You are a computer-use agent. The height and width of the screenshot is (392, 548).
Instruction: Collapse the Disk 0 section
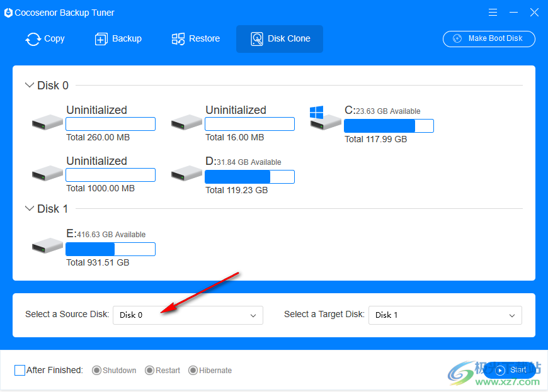click(30, 86)
